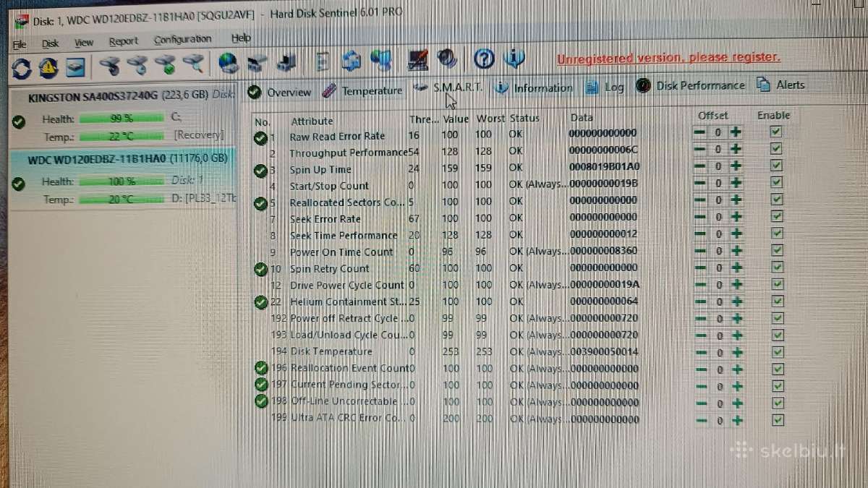Click the WDC disk Health 100% bar

tap(122, 181)
